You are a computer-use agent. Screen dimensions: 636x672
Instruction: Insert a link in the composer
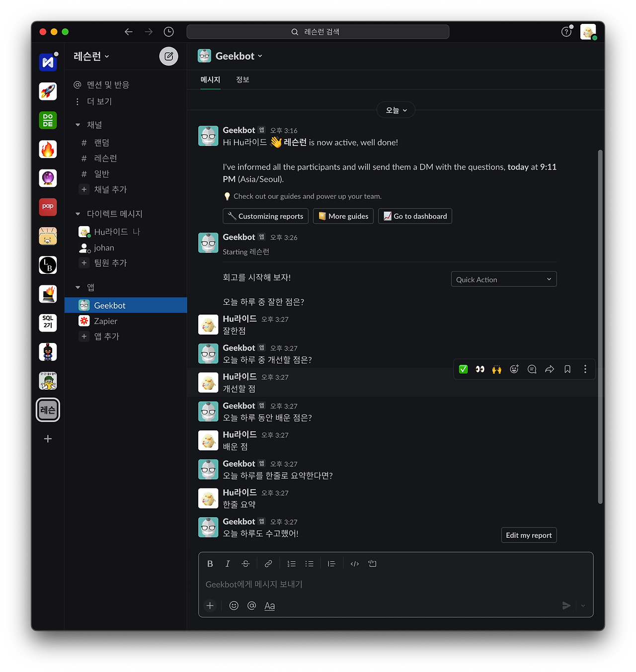pos(268,564)
